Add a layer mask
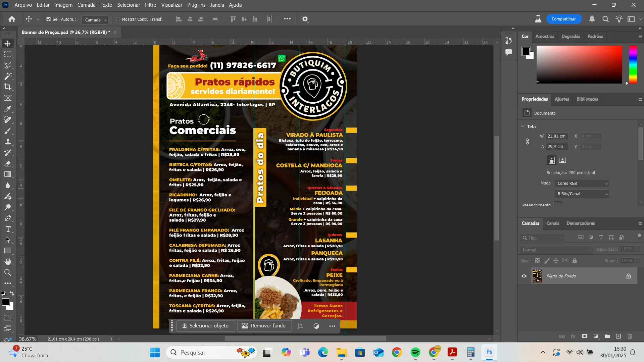644x362 pixels. point(585,336)
